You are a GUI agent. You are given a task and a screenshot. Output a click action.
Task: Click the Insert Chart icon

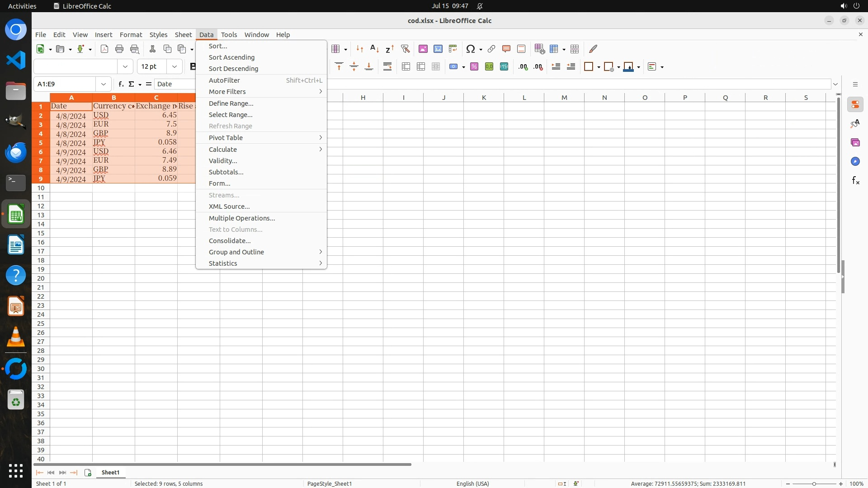[438, 49]
